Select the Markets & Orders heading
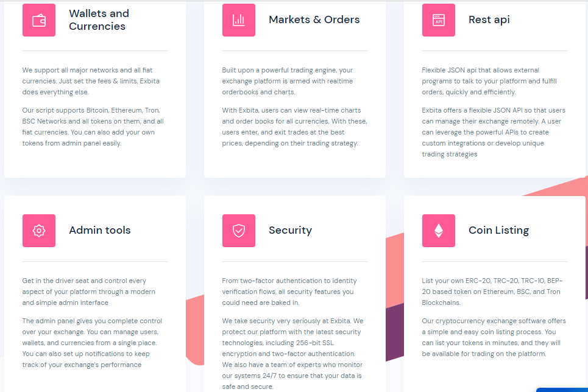588x392 pixels. point(314,19)
